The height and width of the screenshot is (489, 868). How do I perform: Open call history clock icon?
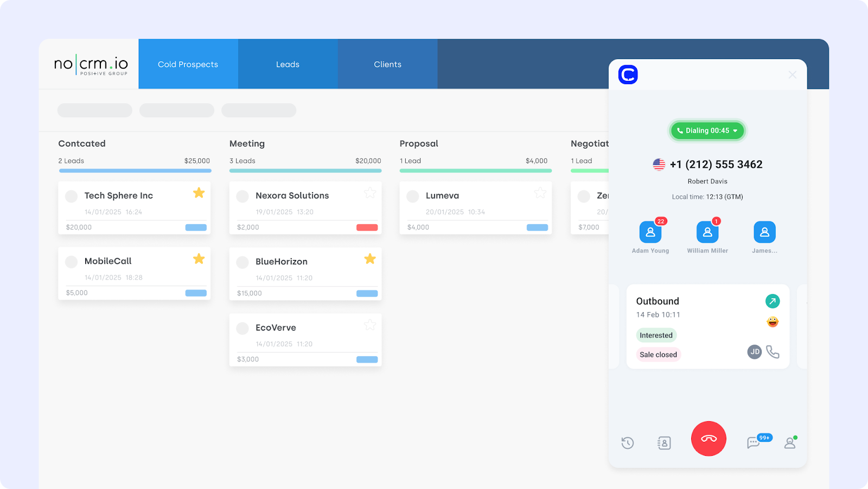[628, 443]
